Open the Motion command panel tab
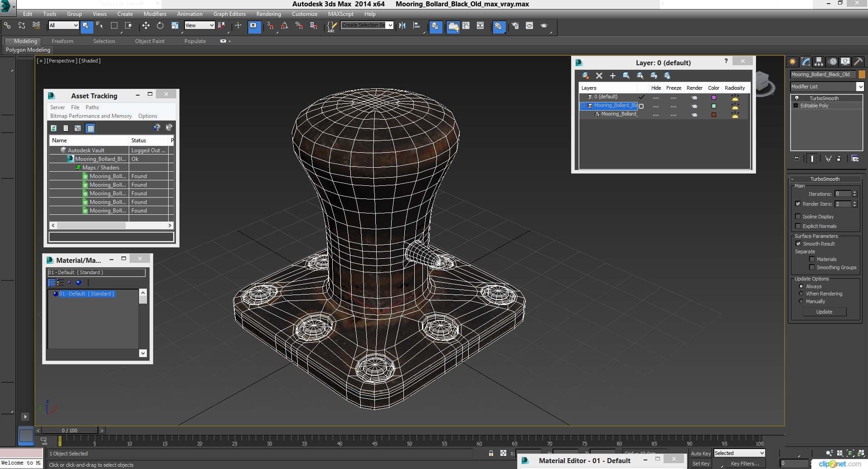This screenshot has width=868, height=469. [832, 62]
